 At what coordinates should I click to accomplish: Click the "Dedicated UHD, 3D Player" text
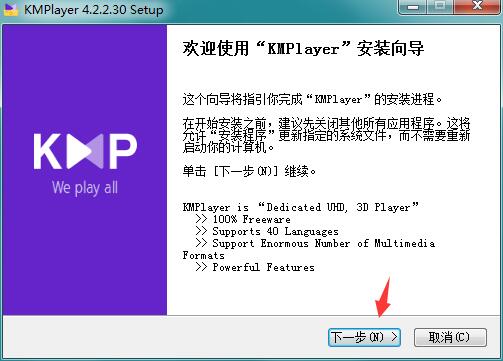tap(338, 207)
